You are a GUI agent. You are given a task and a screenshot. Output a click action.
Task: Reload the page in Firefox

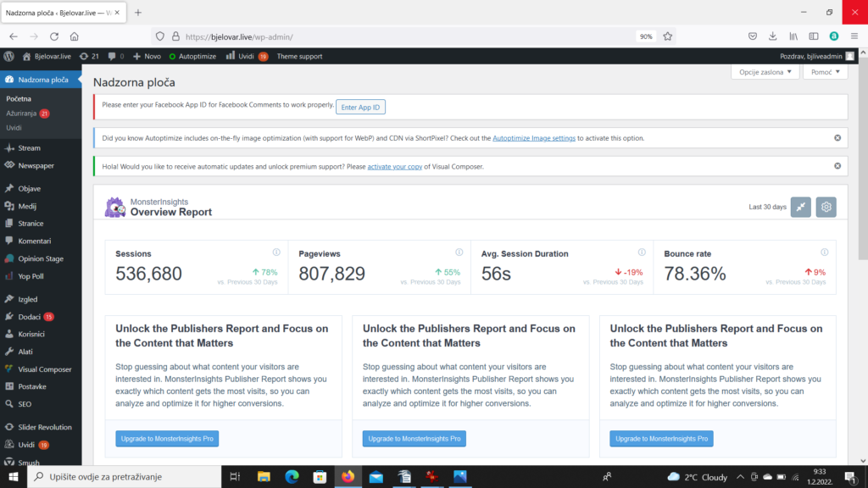click(x=53, y=36)
